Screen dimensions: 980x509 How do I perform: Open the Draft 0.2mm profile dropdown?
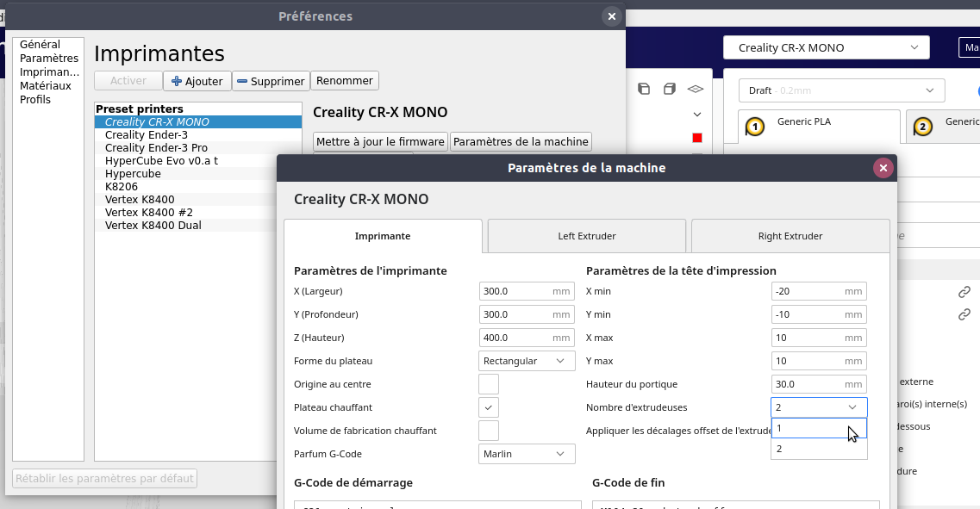[841, 90]
